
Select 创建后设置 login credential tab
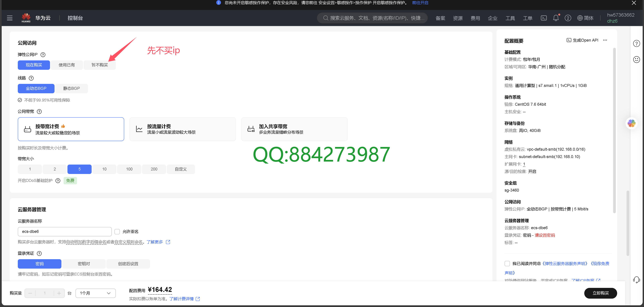[x=128, y=264]
